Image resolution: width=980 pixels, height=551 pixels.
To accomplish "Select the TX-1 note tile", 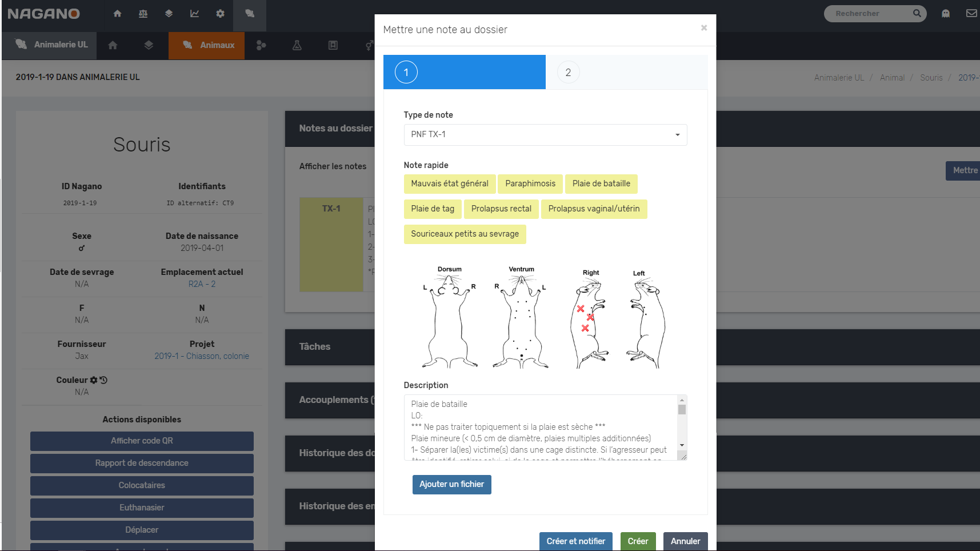I will click(331, 245).
